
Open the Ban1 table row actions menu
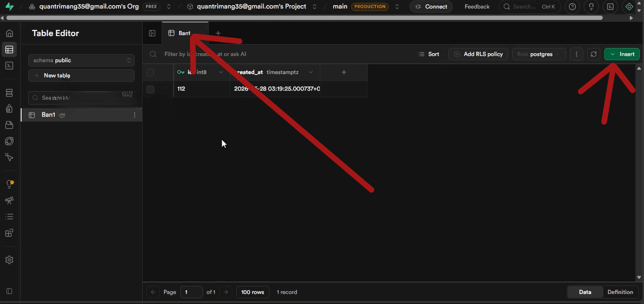point(135,115)
